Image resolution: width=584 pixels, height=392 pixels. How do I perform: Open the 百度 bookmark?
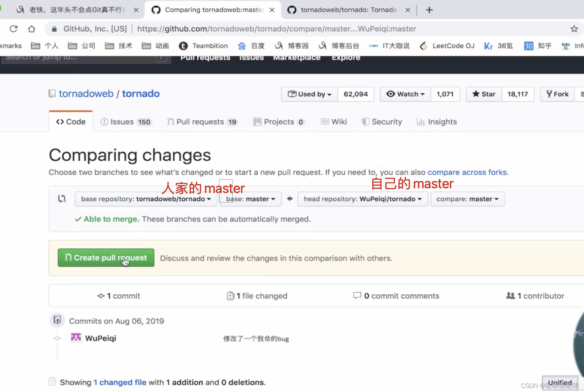[x=251, y=46]
